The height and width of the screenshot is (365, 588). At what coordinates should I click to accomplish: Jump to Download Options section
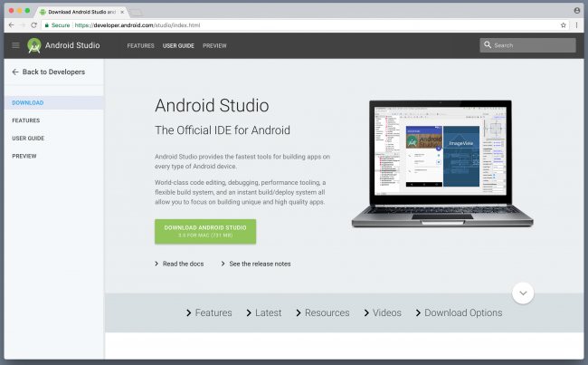458,312
